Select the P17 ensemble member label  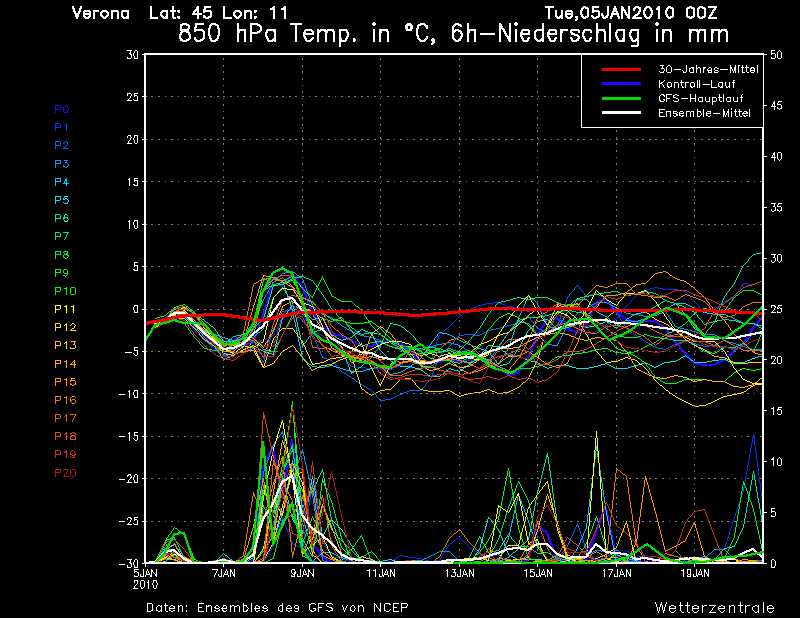(x=65, y=418)
